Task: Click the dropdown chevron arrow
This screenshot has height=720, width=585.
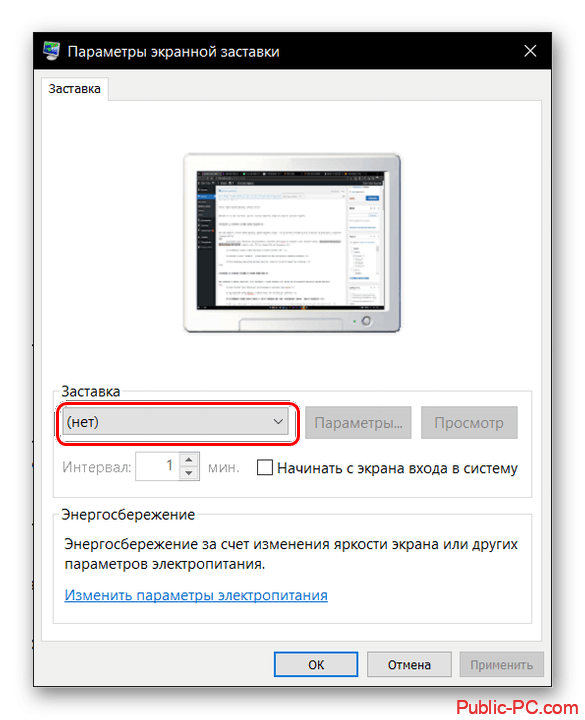Action: (x=278, y=422)
